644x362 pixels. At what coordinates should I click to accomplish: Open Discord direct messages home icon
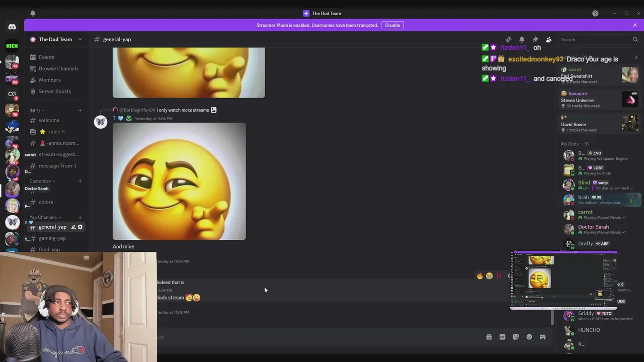tap(12, 27)
